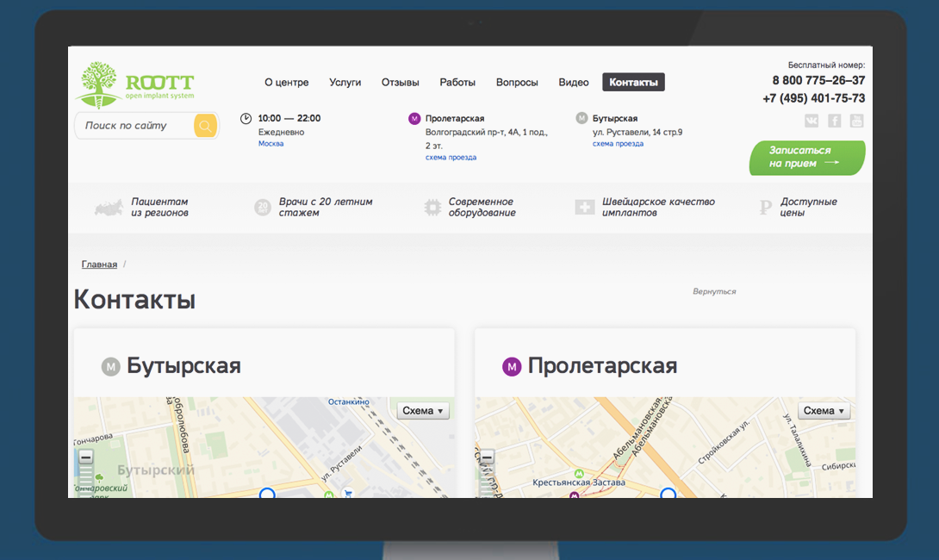Open the YouTube channel icon
The image size is (939, 560).
pos(856,121)
